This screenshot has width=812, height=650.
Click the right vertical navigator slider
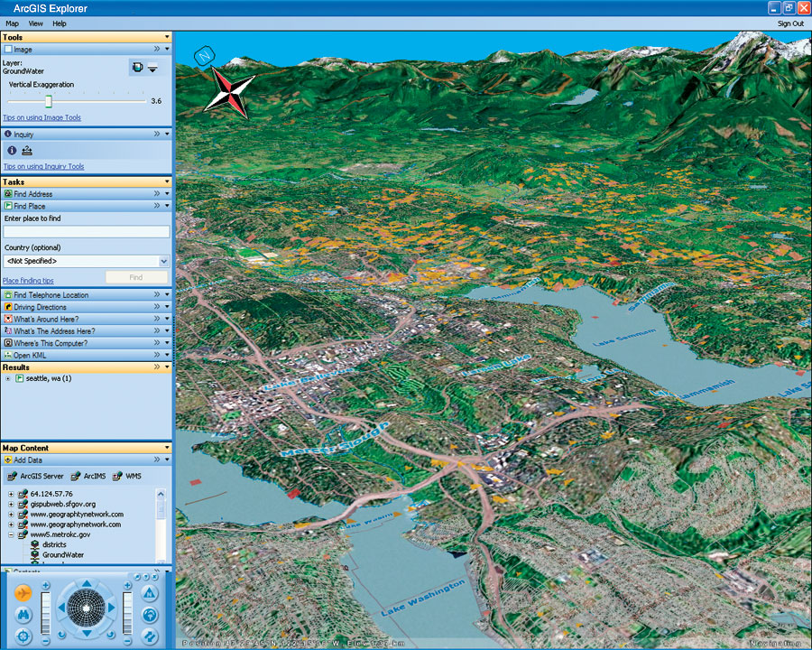127,613
